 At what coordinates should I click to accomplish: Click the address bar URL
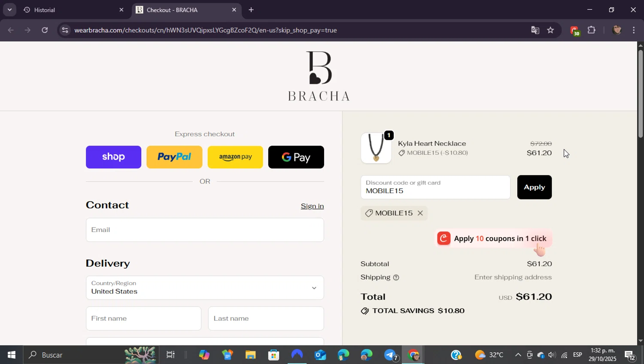[x=205, y=30]
